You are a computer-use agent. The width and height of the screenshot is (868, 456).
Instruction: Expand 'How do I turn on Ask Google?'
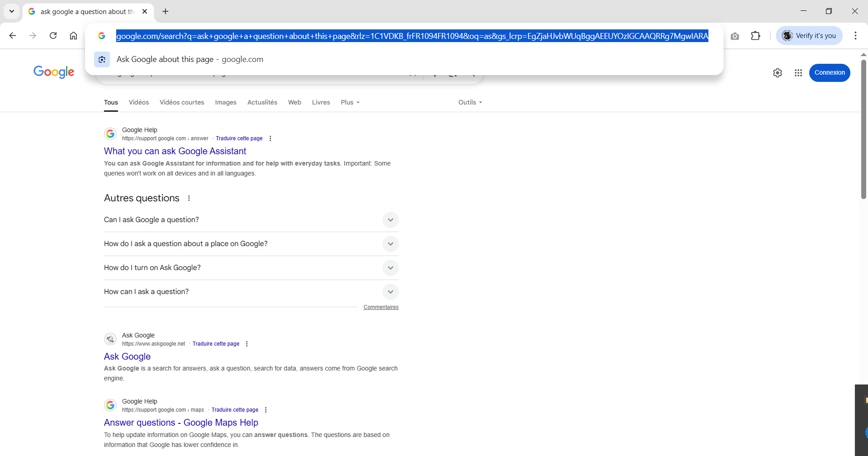click(x=251, y=268)
